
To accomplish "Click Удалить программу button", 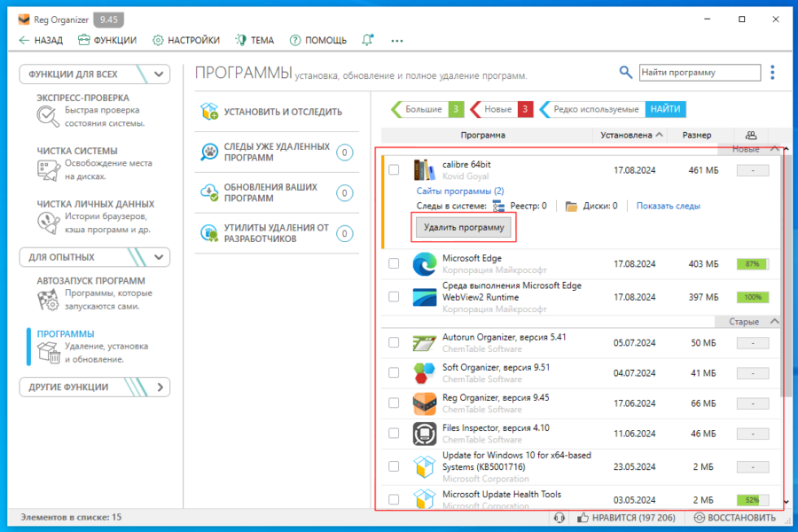I will pyautogui.click(x=464, y=228).
